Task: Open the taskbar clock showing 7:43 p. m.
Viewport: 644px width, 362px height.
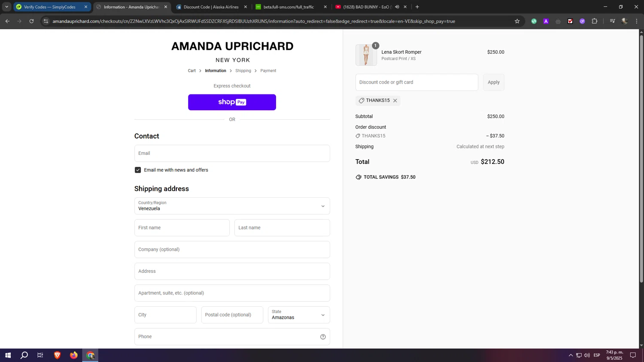Action: coord(614,355)
